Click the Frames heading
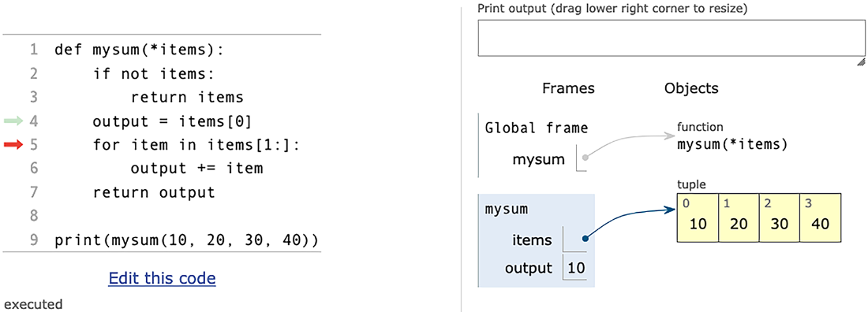 [x=568, y=88]
